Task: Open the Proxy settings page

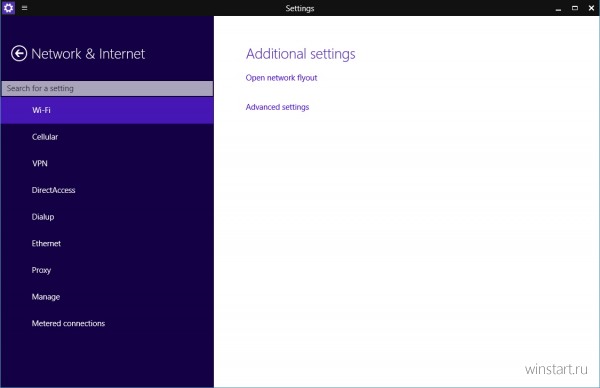Action: (107, 270)
